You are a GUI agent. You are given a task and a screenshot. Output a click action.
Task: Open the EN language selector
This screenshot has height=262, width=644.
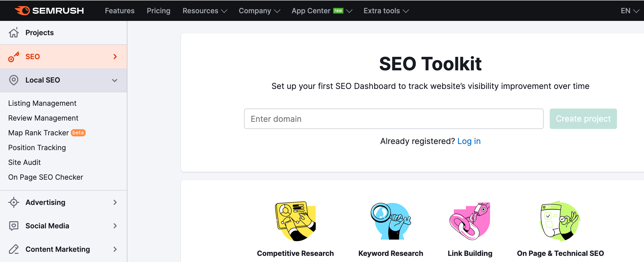630,11
